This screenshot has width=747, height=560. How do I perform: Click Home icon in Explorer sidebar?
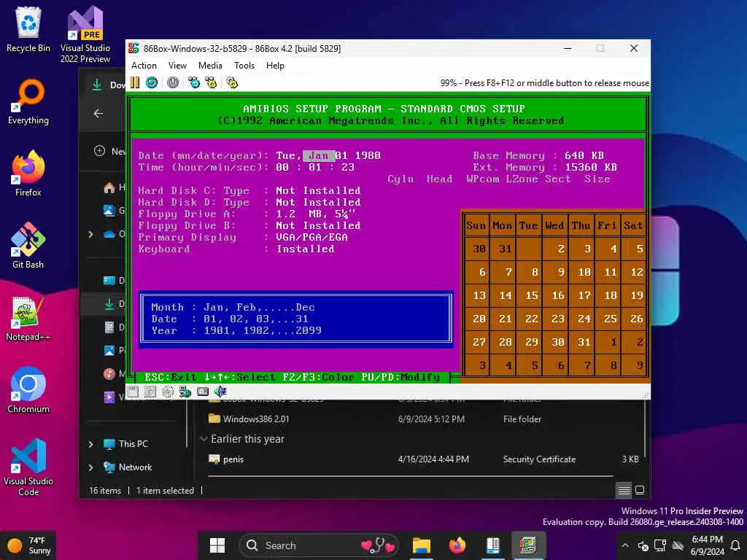pos(109,187)
